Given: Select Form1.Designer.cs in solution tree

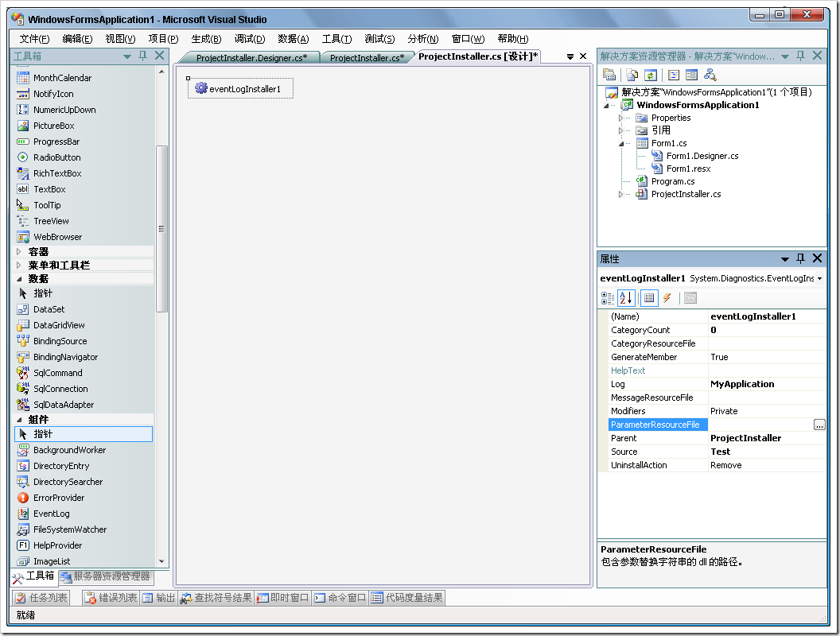Looking at the screenshot, I should tap(702, 156).
